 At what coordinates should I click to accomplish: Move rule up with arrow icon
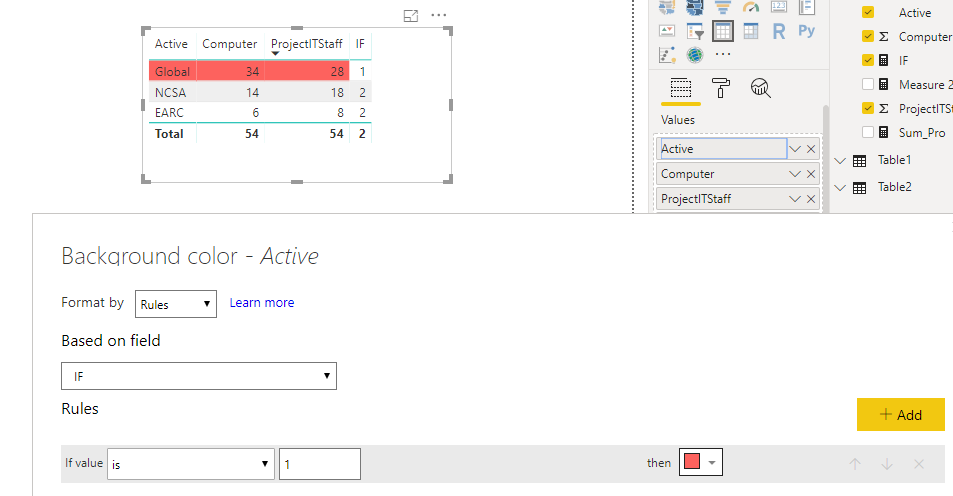click(855, 464)
